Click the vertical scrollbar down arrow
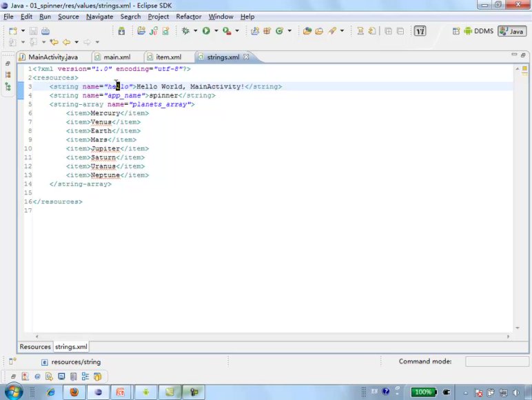This screenshot has width=532, height=400. point(518,328)
